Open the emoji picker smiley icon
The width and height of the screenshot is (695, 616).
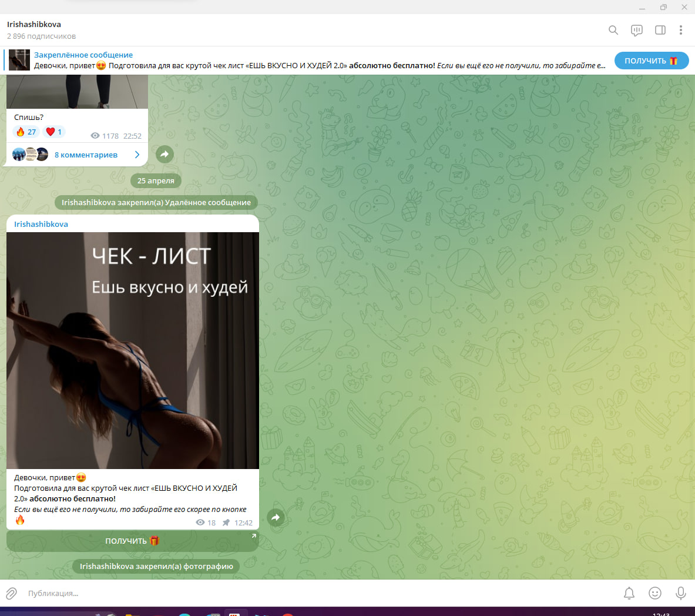tap(654, 594)
